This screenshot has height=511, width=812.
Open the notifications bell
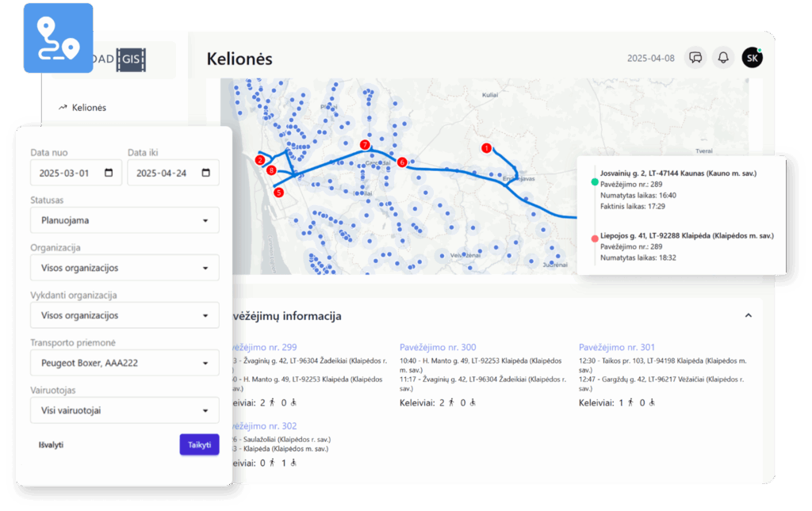point(723,57)
